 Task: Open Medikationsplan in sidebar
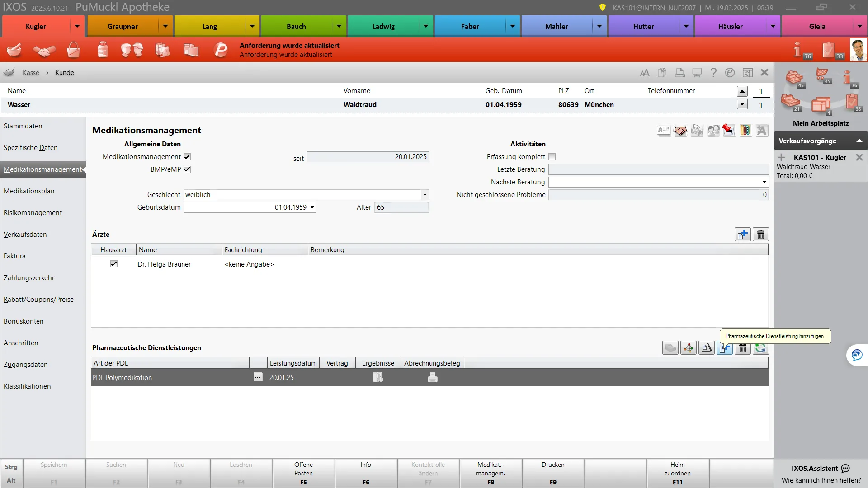click(29, 191)
